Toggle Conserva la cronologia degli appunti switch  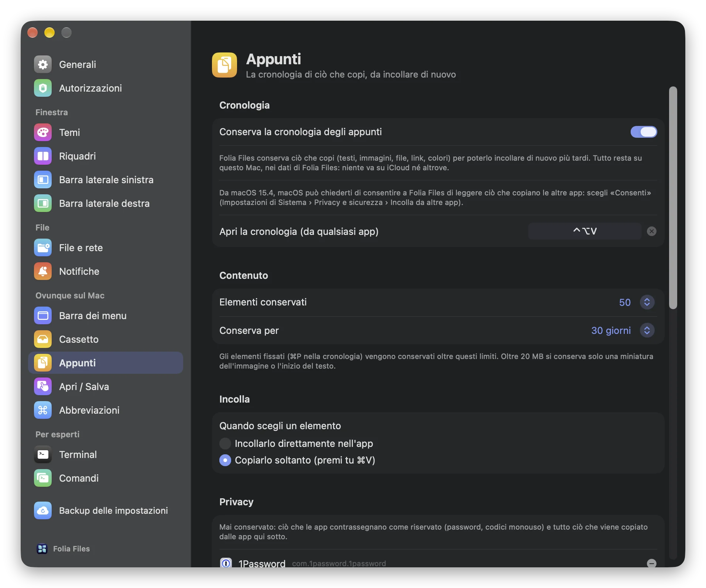(644, 132)
